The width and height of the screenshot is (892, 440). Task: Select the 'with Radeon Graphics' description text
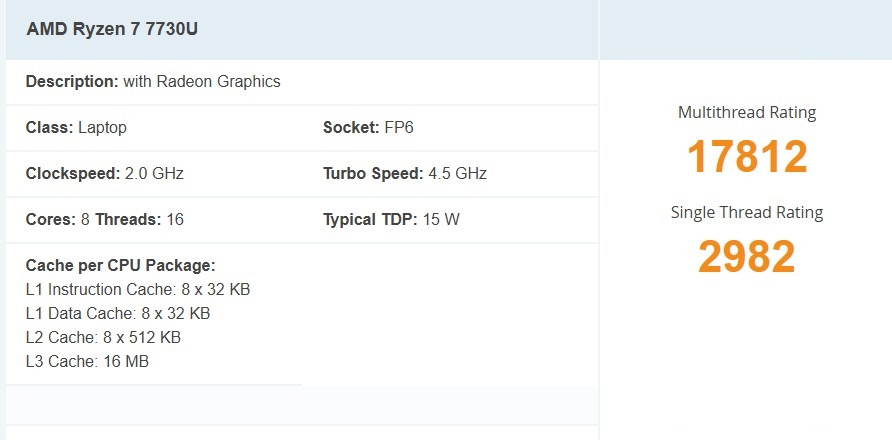click(x=202, y=82)
